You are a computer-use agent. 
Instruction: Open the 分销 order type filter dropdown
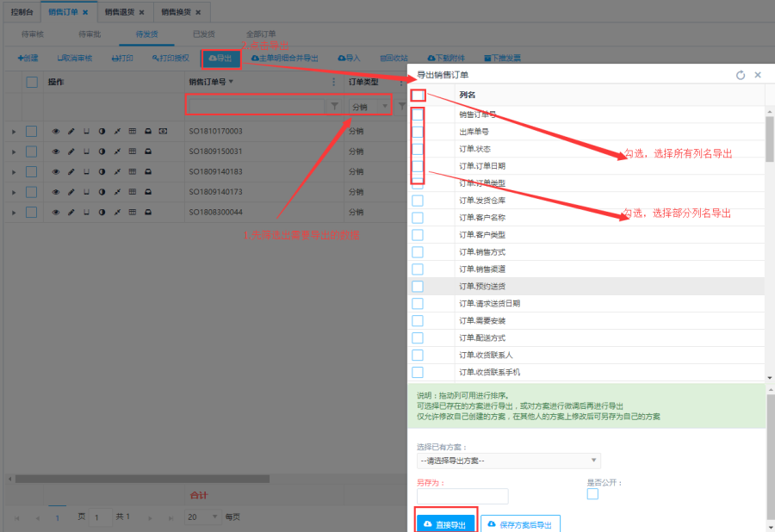point(370,107)
